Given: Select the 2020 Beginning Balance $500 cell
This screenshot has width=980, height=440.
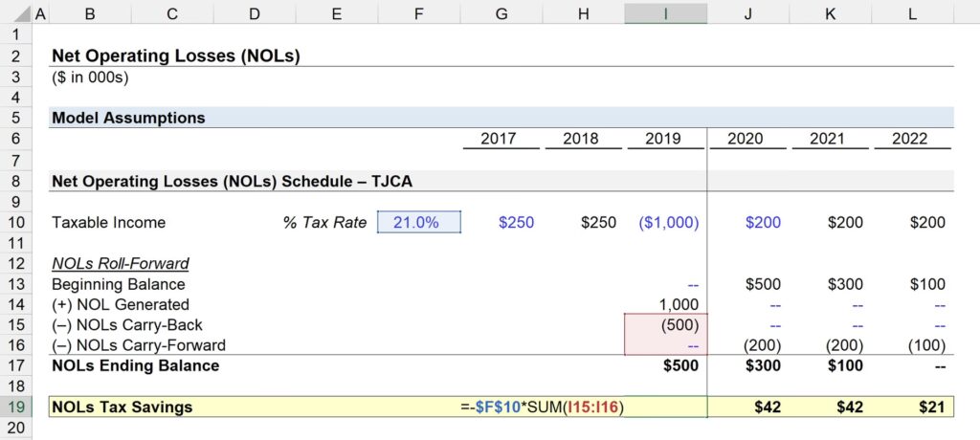Looking at the screenshot, I should 747,284.
